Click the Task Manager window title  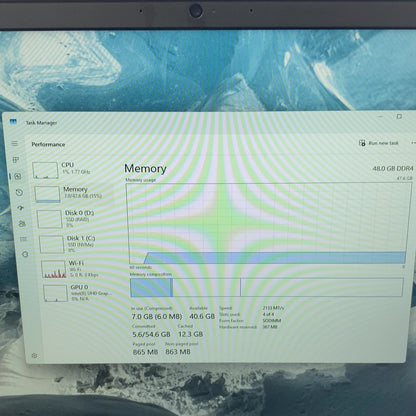tap(41, 123)
